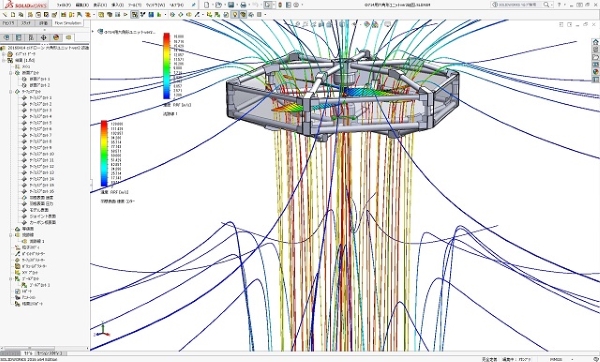The height and width of the screenshot is (362, 600).
Task: Collapse the Cut Plots tree node
Action: click(11, 73)
